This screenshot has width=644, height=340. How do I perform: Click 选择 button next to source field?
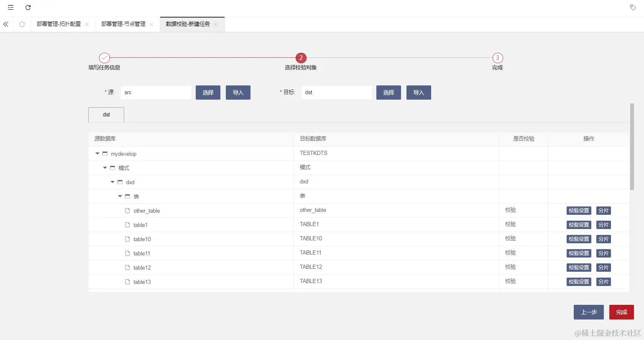point(208,93)
